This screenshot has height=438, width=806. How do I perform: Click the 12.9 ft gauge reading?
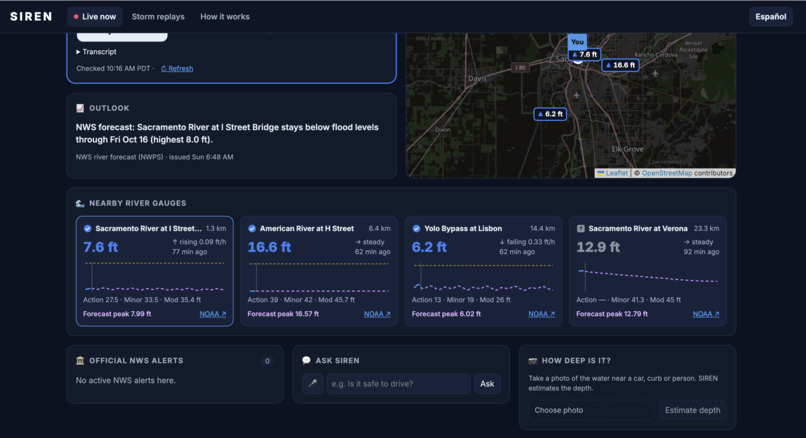pyautogui.click(x=598, y=247)
